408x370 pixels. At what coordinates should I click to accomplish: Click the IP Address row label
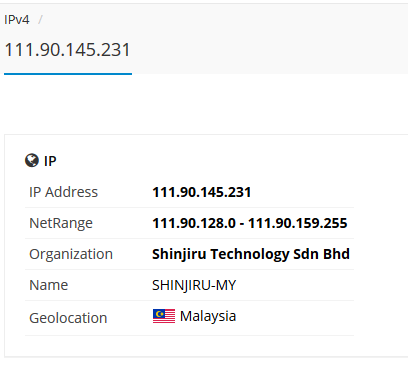click(x=64, y=192)
